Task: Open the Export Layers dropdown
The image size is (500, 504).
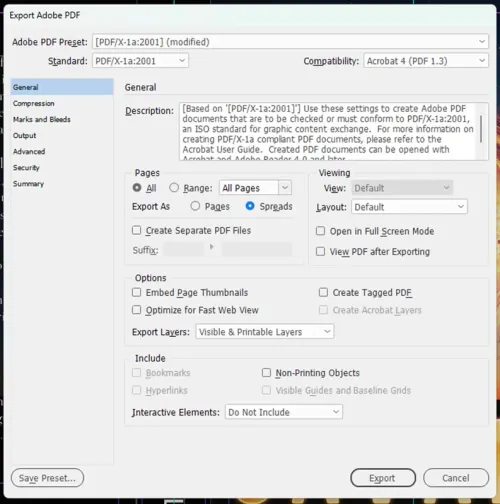Action: 265,332
